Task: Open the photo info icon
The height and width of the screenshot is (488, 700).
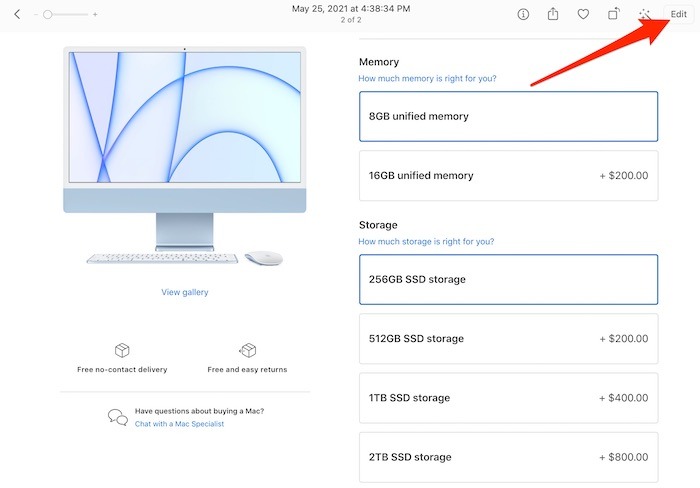Action: (523, 14)
